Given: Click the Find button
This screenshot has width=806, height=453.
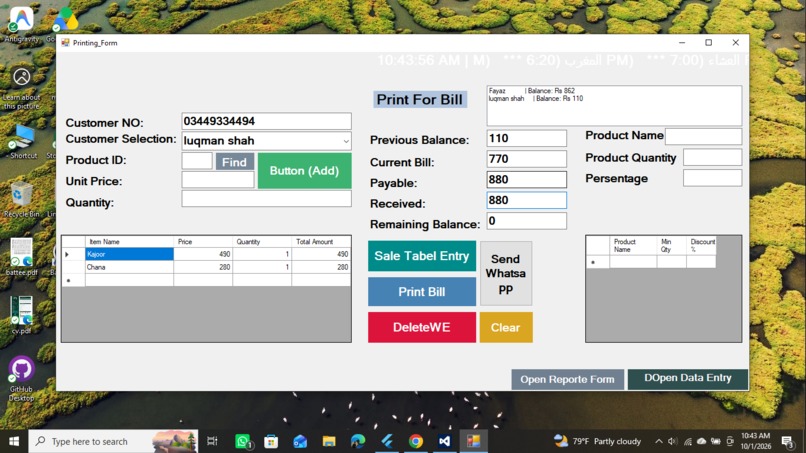Looking at the screenshot, I should [x=234, y=162].
